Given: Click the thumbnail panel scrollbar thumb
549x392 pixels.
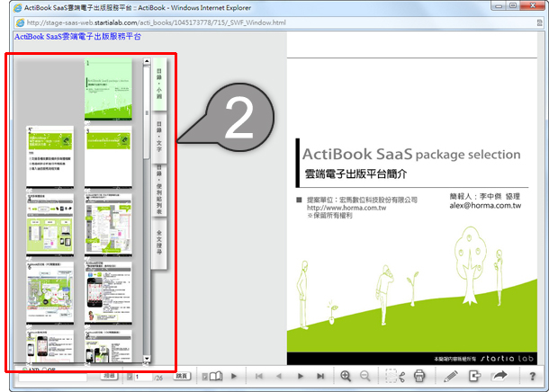Looking at the screenshot, I should click(147, 111).
